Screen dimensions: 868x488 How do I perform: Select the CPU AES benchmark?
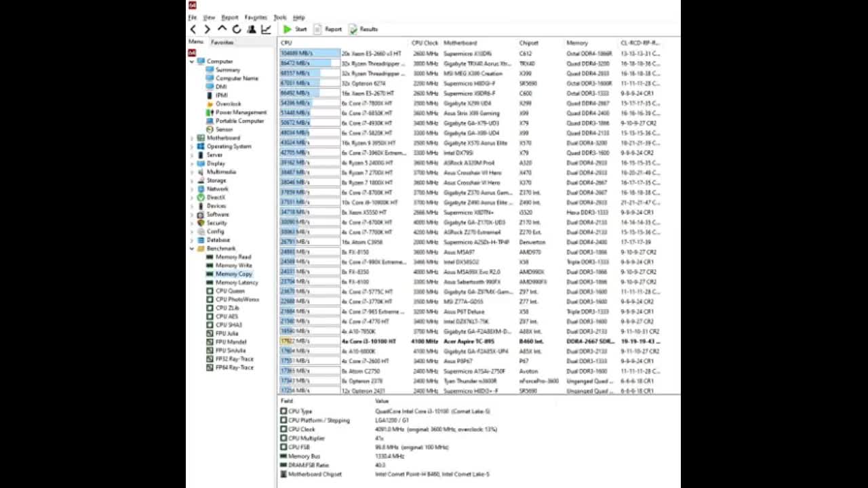tap(227, 317)
